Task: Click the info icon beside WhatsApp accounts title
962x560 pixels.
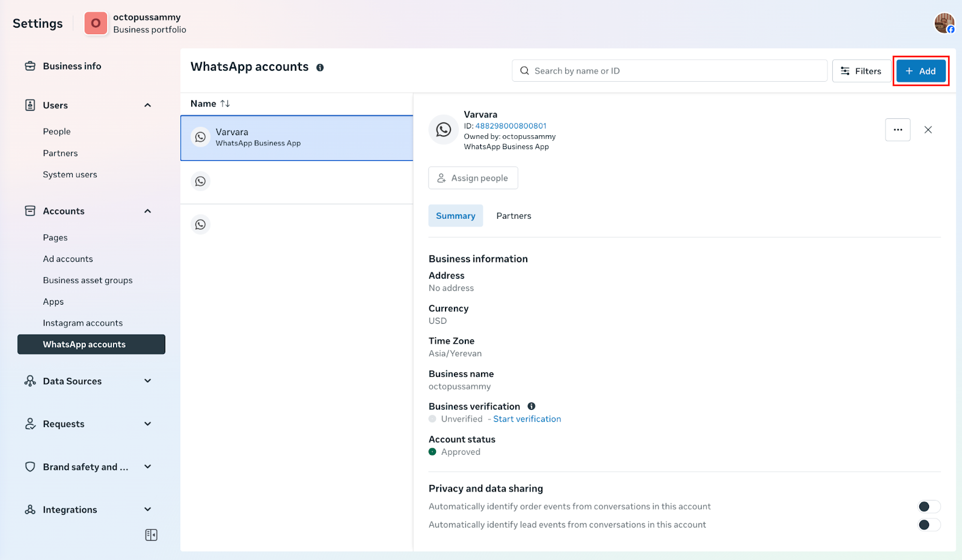Action: tap(320, 68)
